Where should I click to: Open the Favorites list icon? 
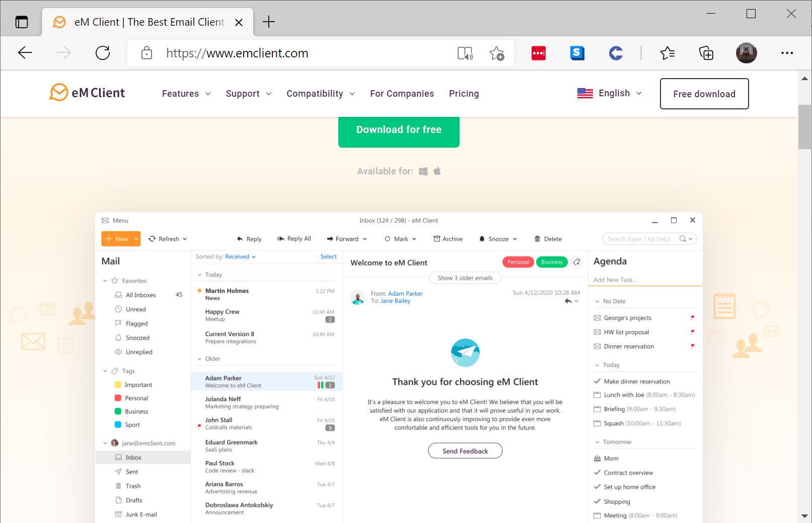pyautogui.click(x=668, y=53)
